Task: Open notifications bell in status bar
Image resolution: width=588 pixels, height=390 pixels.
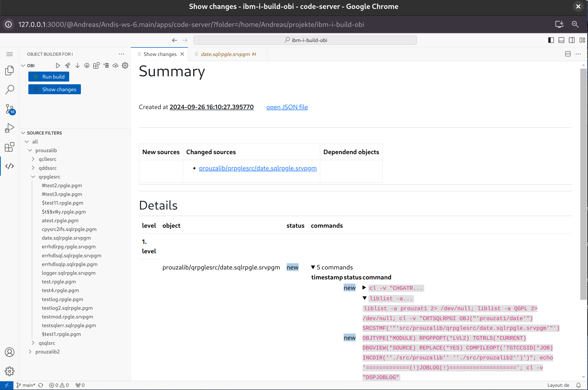Action: click(x=578, y=385)
